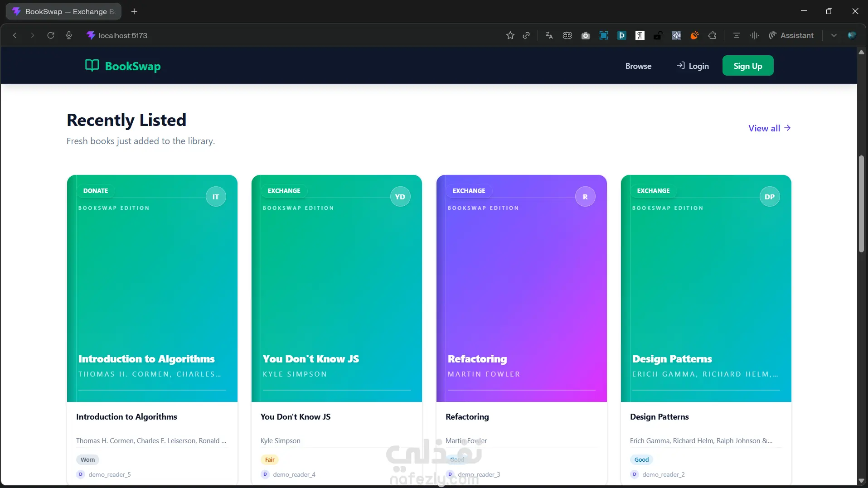Click the scrollbar up arrow
Image resolution: width=868 pixels, height=488 pixels.
tap(861, 52)
